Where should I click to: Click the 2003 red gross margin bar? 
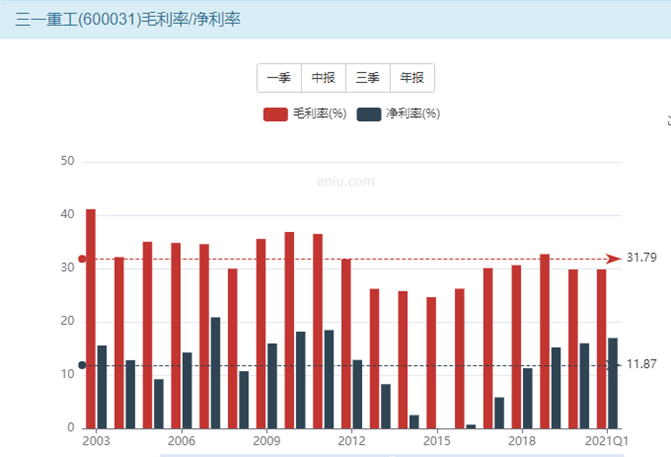pyautogui.click(x=91, y=319)
